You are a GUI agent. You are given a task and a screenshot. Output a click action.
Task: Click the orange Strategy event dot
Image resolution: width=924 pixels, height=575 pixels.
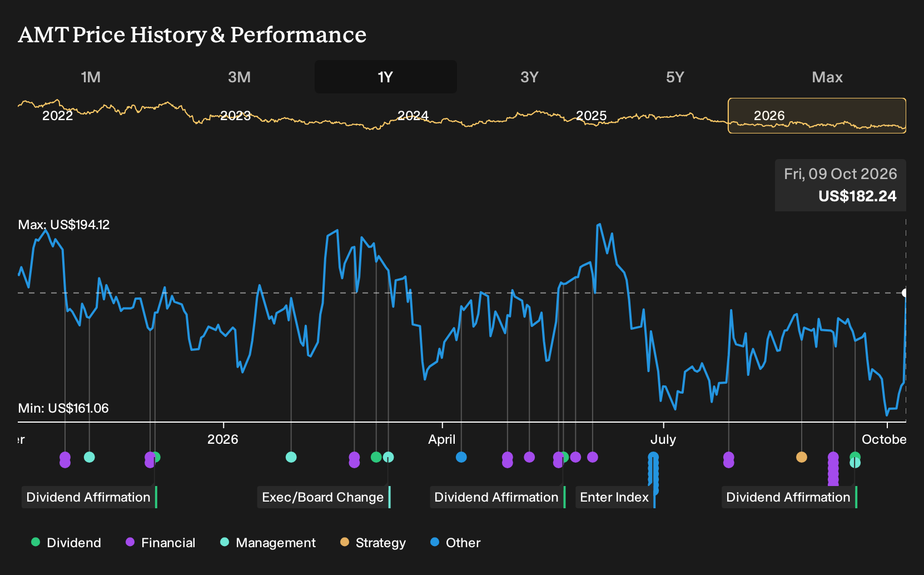(x=801, y=457)
